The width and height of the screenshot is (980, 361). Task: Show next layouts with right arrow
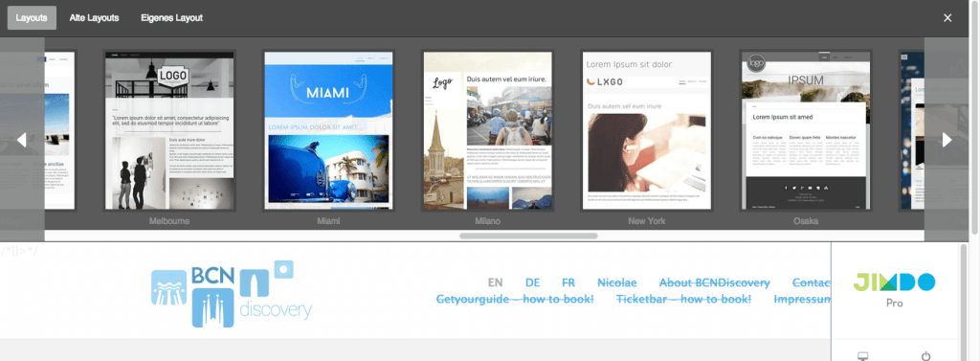coord(947,140)
